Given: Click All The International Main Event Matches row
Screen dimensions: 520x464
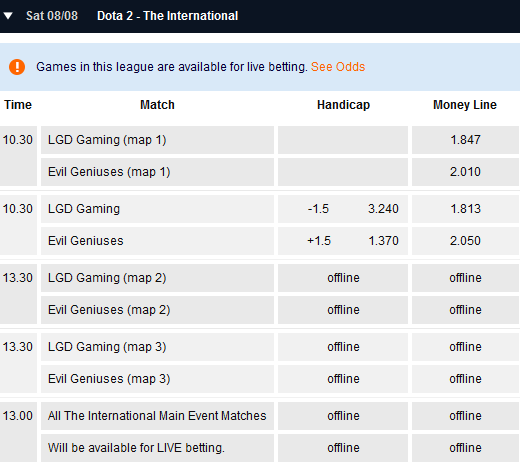Looking at the screenshot, I should coord(157,416).
